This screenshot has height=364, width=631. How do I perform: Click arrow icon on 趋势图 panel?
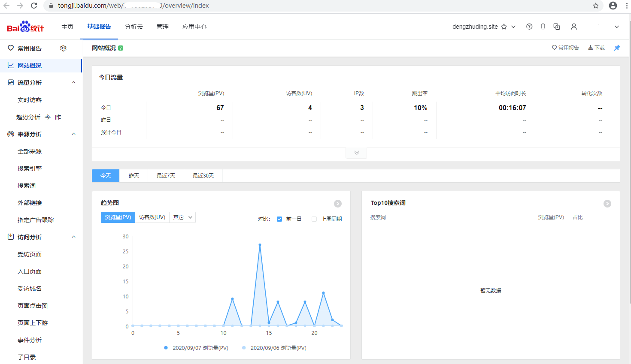tap(338, 204)
